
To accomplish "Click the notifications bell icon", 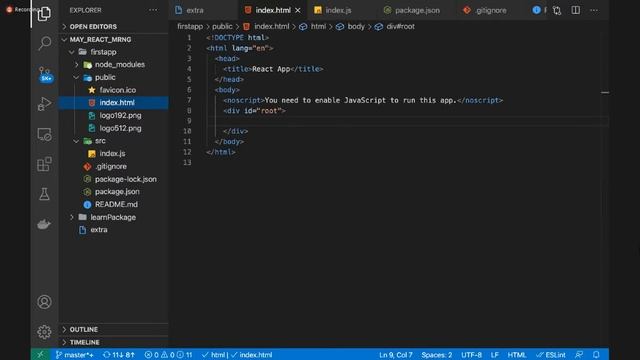I will (596, 355).
